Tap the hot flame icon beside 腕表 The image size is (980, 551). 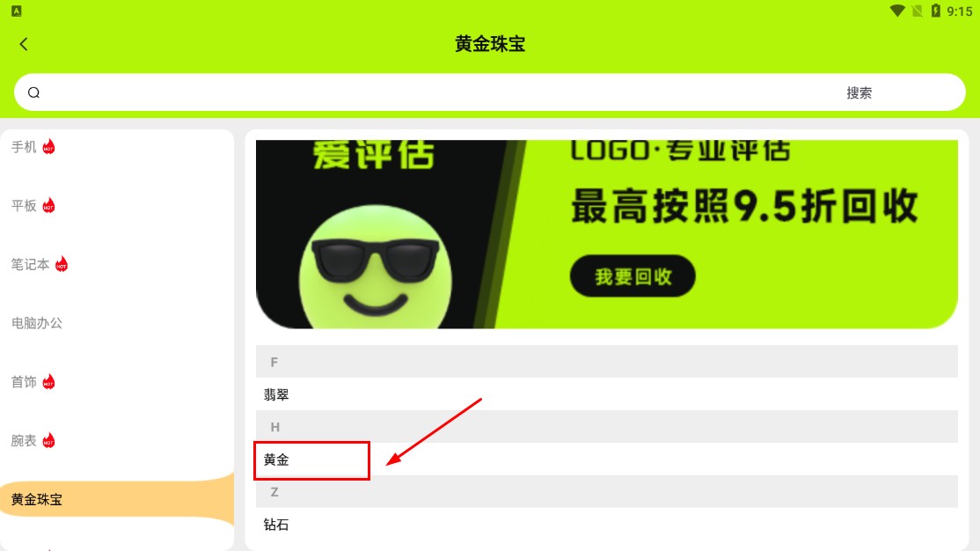(48, 441)
